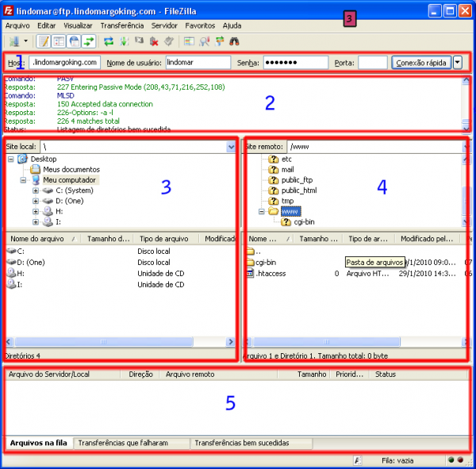The height and width of the screenshot is (469, 476).
Task: Expand the D: (One) drive node
Action: click(36, 201)
